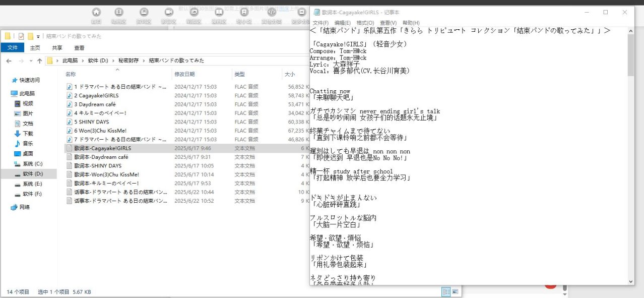Select 系统 (C:) drive in navigation pane

[x=32, y=164]
